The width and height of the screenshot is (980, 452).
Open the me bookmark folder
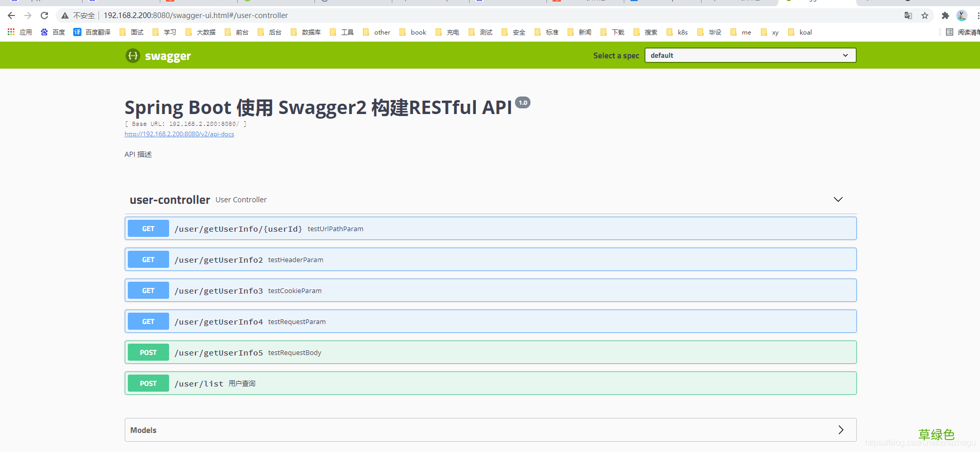tap(741, 32)
